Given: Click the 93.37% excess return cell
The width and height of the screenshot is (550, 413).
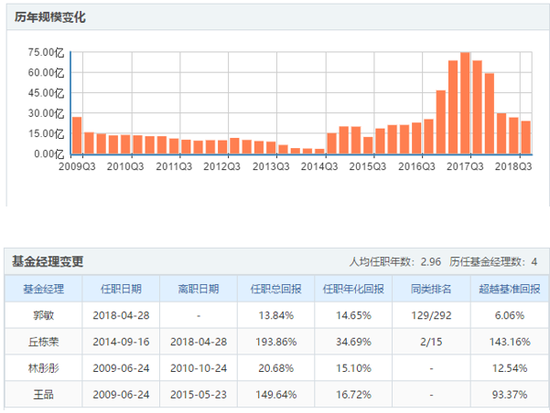Looking at the screenshot, I should pyautogui.click(x=510, y=394).
